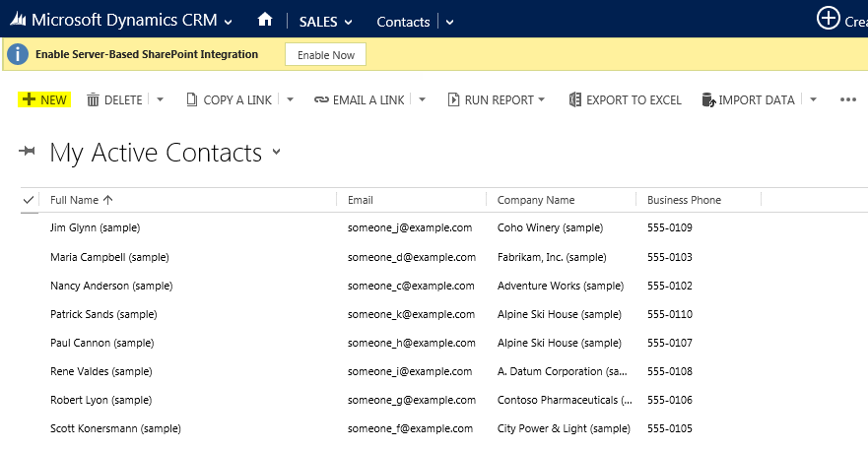Open the DELETE dropdown arrow
The width and height of the screenshot is (868, 450).
click(160, 99)
